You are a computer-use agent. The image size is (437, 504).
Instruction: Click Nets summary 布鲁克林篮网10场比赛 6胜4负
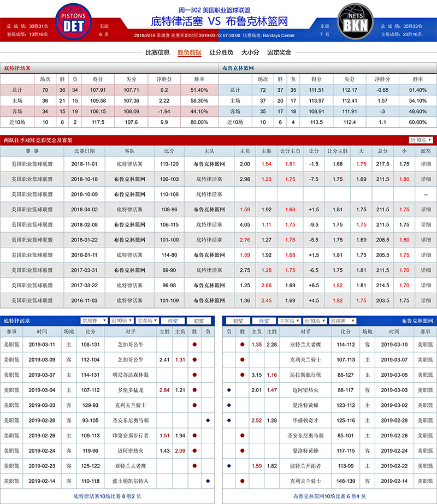[x=329, y=496]
